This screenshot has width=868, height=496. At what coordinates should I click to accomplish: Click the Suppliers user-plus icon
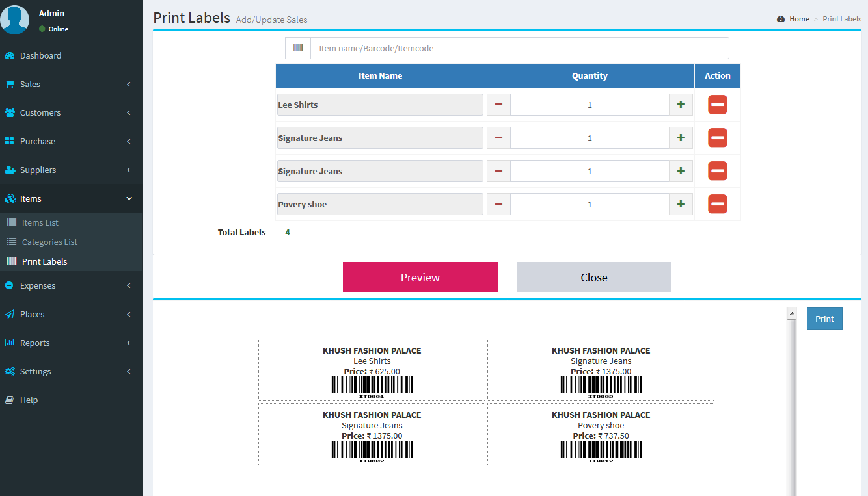click(10, 170)
